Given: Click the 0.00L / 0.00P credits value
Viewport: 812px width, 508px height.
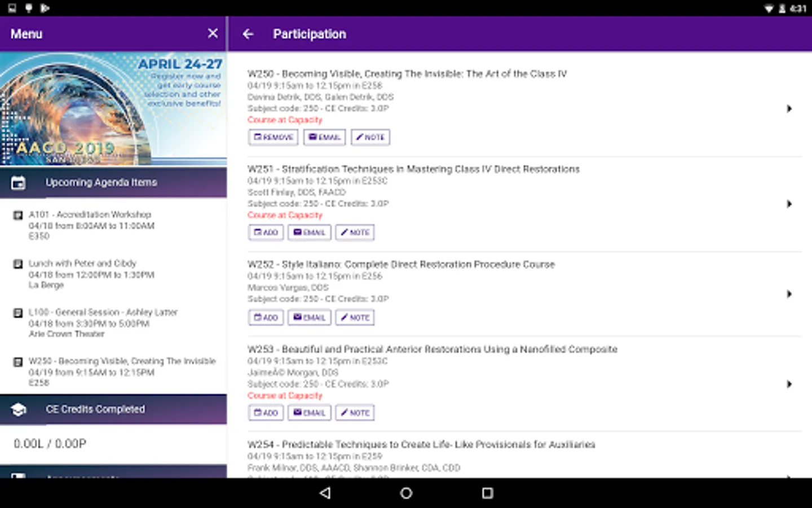Looking at the screenshot, I should click(50, 444).
